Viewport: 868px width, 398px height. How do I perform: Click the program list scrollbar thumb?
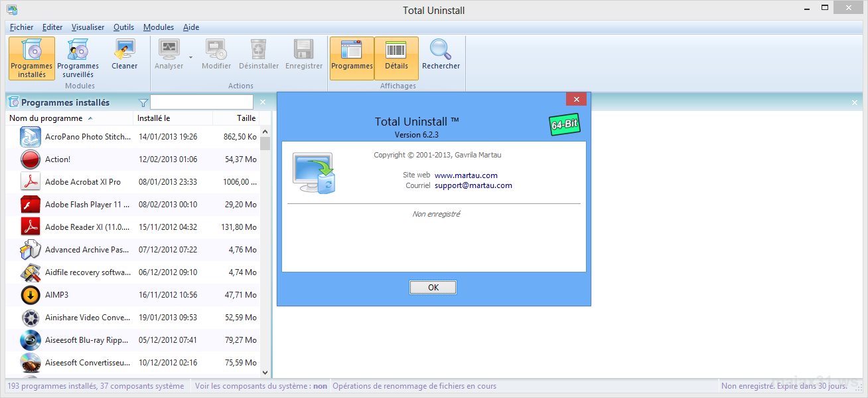pos(265,144)
